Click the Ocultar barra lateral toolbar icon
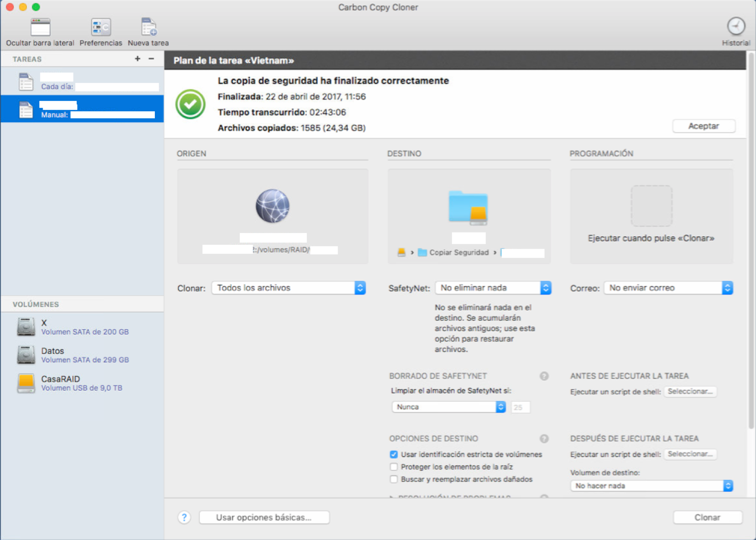756x540 pixels. pyautogui.click(x=40, y=27)
